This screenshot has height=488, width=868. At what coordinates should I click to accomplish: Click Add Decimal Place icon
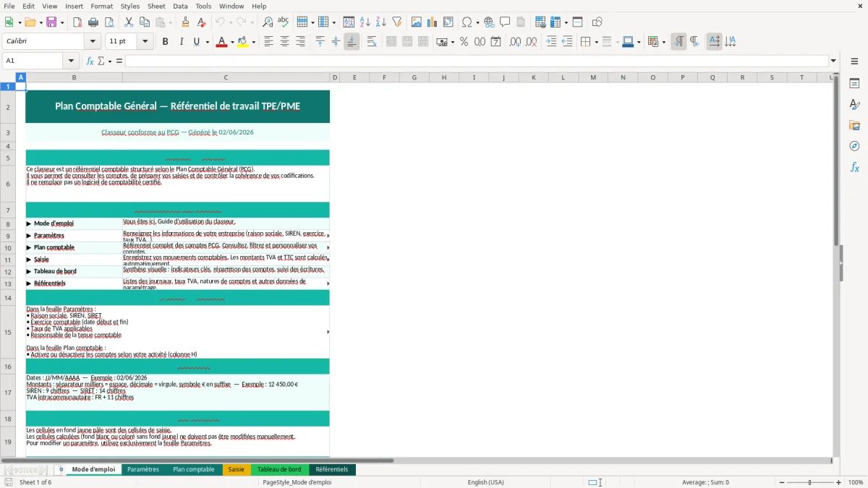pos(515,42)
